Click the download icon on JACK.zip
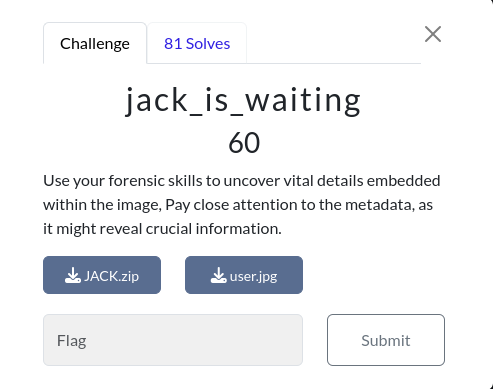The image size is (493, 389). [x=73, y=275]
